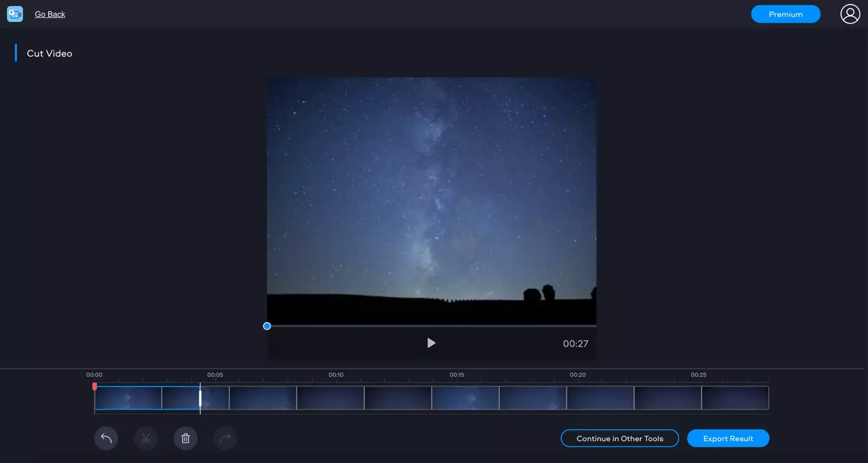Screen dimensions: 868x463
Task: Select the red playhead marker on timeline
Action: click(95, 386)
